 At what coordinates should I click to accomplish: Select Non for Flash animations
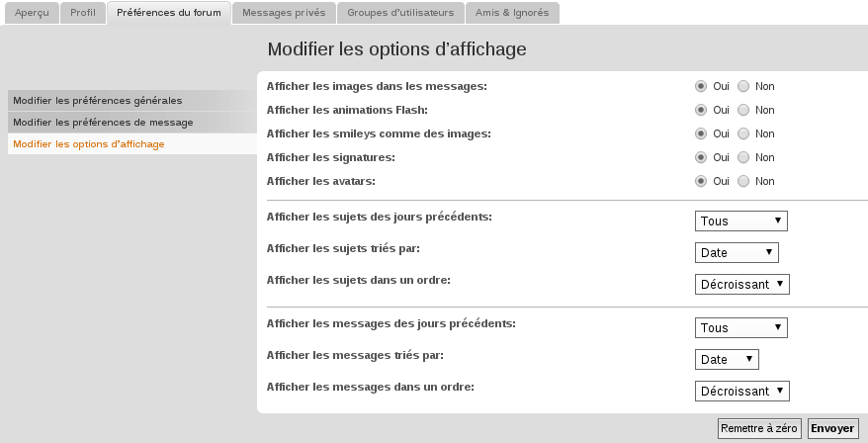coord(743,110)
